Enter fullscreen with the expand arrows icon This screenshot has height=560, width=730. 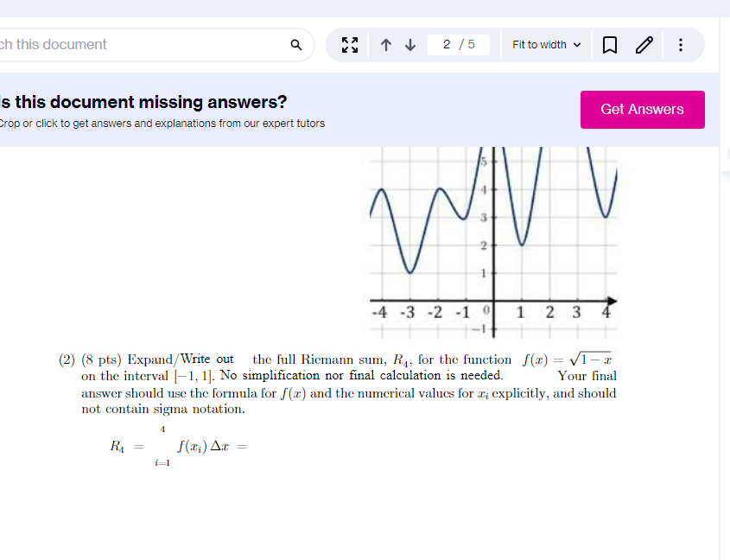point(349,44)
